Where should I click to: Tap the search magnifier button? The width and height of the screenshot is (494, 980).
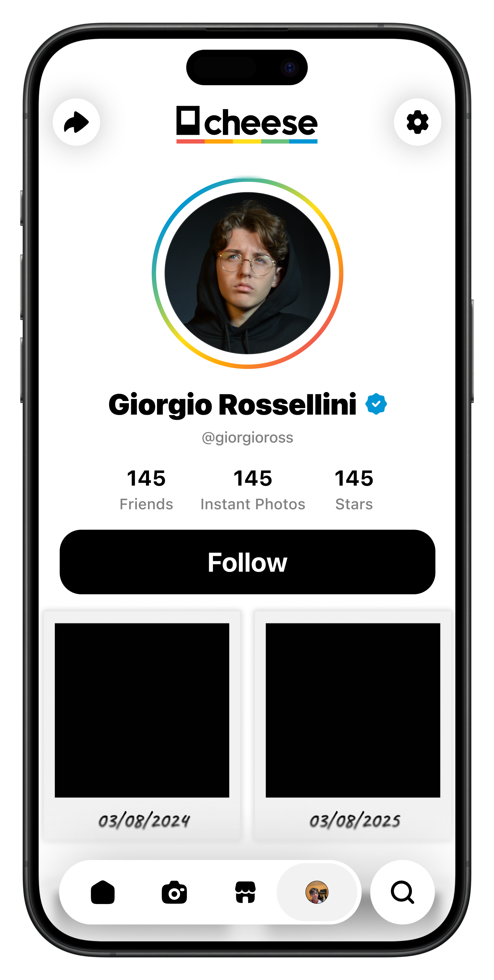[x=402, y=892]
